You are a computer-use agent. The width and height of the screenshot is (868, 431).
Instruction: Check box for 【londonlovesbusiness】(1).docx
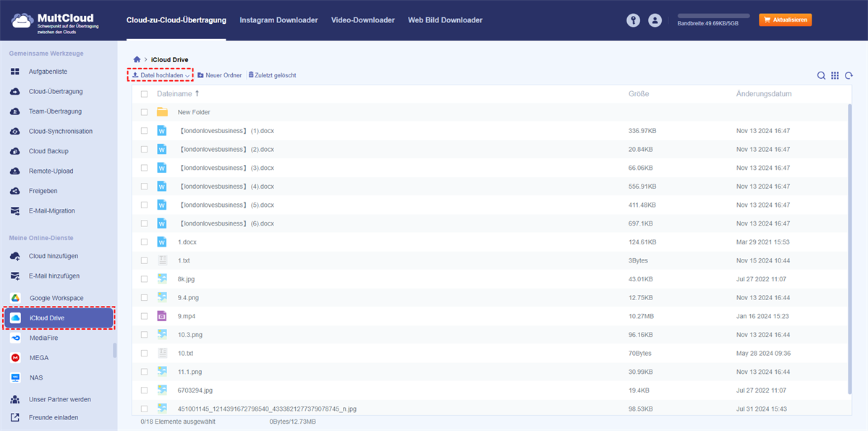point(144,131)
